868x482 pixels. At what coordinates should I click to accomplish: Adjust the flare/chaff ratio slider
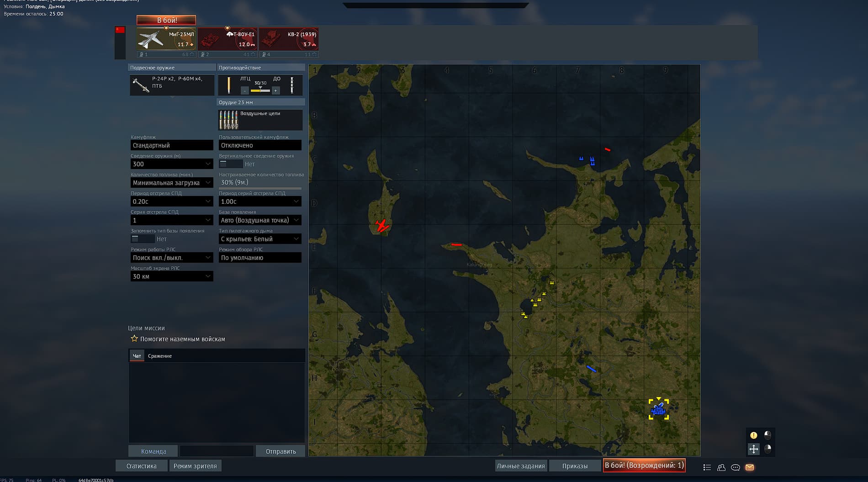[260, 90]
